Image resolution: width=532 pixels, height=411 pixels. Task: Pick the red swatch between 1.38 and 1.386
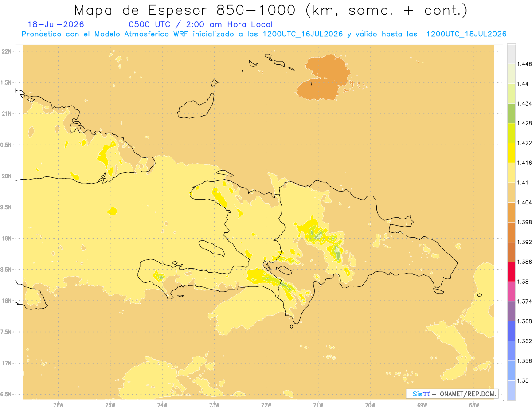coord(511,272)
